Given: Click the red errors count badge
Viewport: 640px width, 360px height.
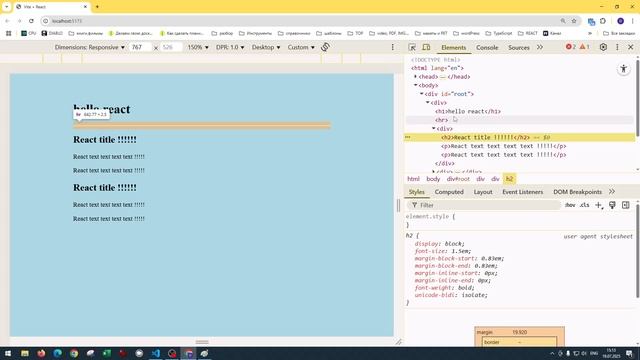Looking at the screenshot, I should (x=571, y=47).
